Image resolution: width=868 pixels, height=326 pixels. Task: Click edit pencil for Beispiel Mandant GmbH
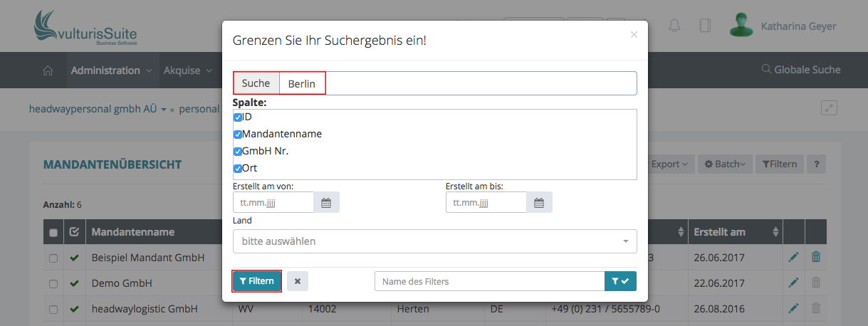(x=793, y=258)
